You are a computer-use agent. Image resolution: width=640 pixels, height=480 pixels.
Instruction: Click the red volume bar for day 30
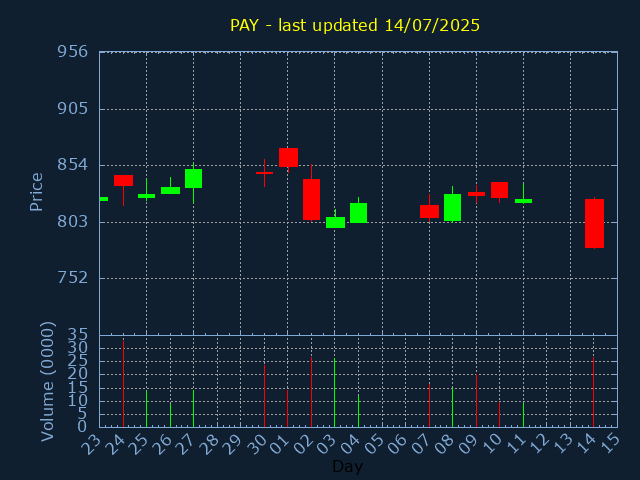(x=264, y=396)
